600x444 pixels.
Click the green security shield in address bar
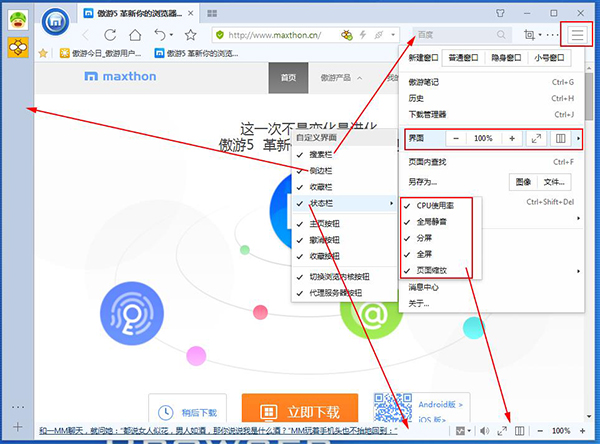pos(220,35)
